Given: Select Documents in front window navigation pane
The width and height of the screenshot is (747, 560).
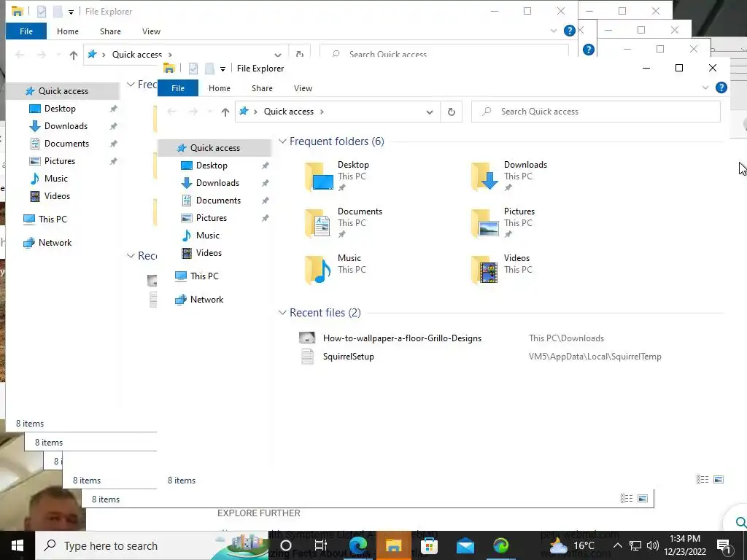Looking at the screenshot, I should click(218, 201).
